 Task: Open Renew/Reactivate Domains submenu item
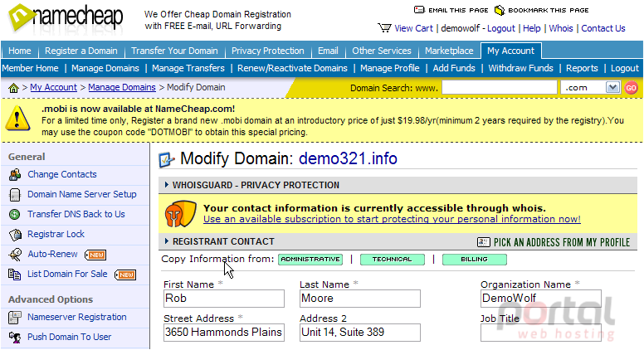[292, 68]
